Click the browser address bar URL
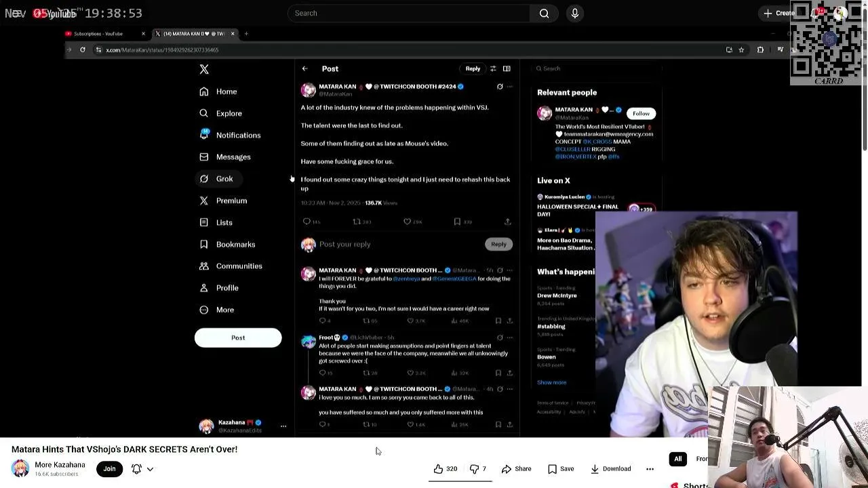 162,49
